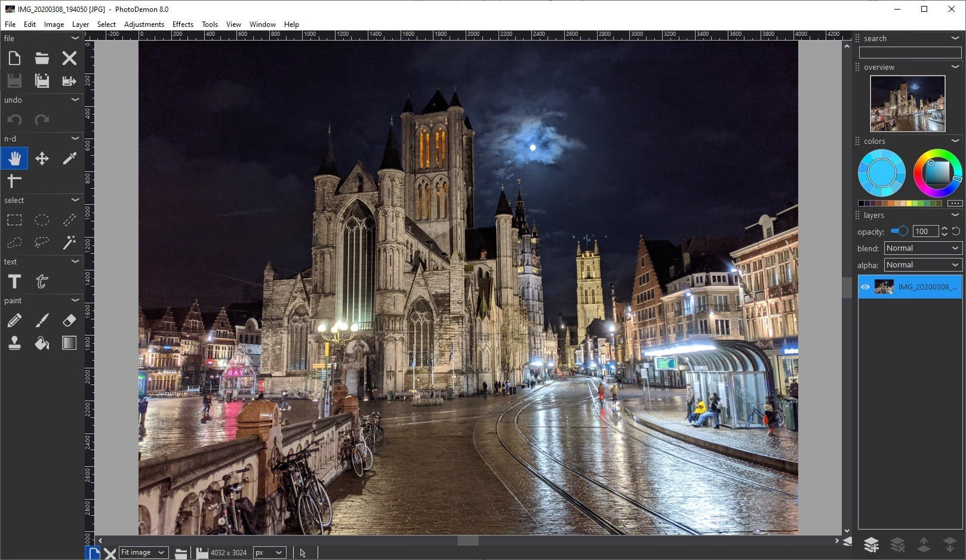
Task: Select the Paintbrush tool
Action: (x=42, y=321)
